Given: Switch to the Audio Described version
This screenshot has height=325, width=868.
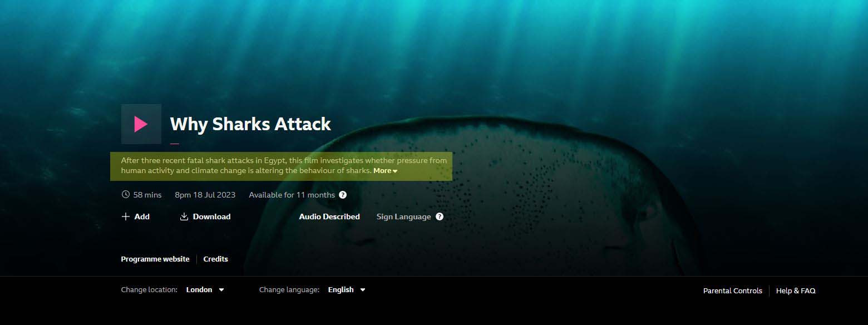Looking at the screenshot, I should (329, 216).
